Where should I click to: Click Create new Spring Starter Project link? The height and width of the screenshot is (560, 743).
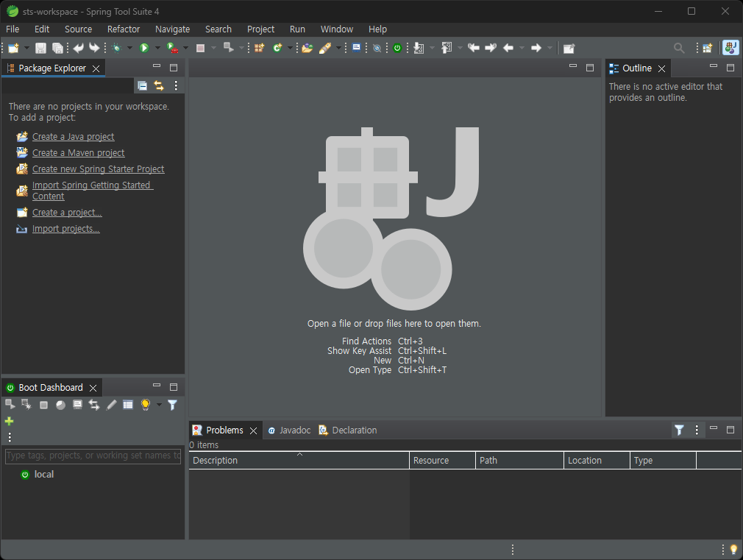click(98, 169)
